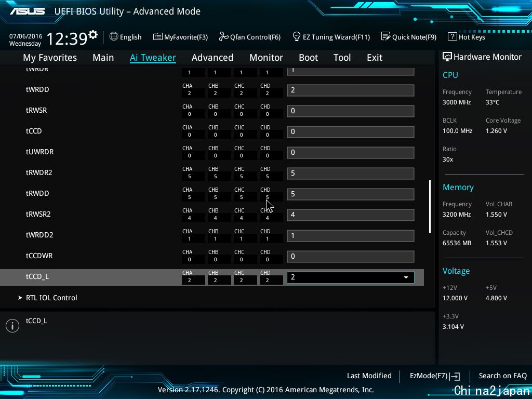Viewport: 532px width, 399px height.
Task: Click the tUWRDR value field
Action: [x=351, y=152]
